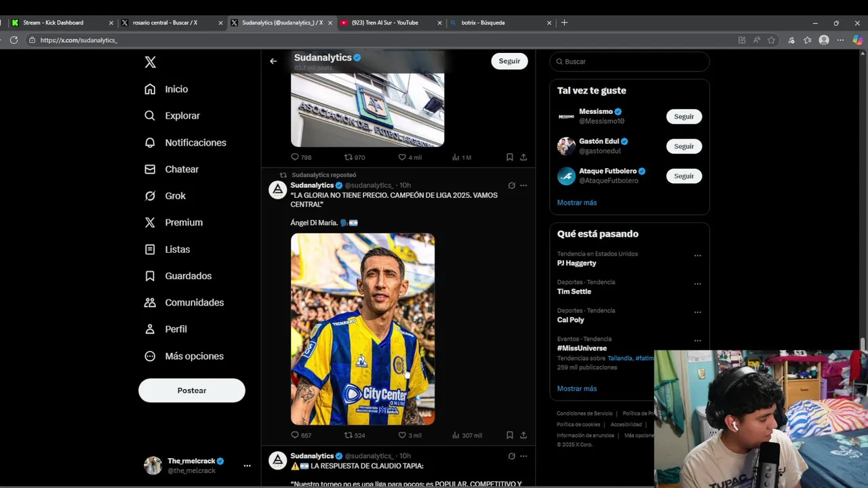
Task: Open Sudanalytics author name on Di María post
Action: [312, 185]
